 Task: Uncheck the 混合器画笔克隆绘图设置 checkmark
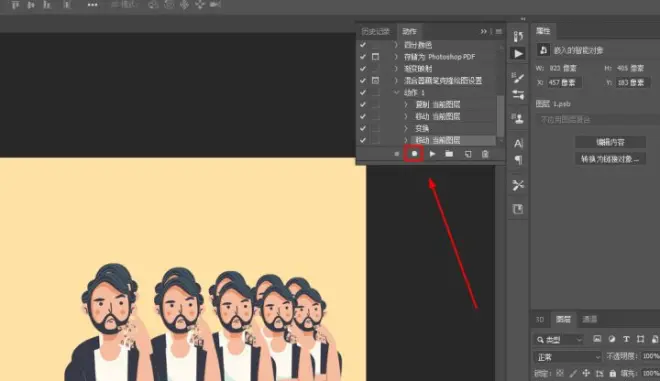pyautogui.click(x=363, y=80)
